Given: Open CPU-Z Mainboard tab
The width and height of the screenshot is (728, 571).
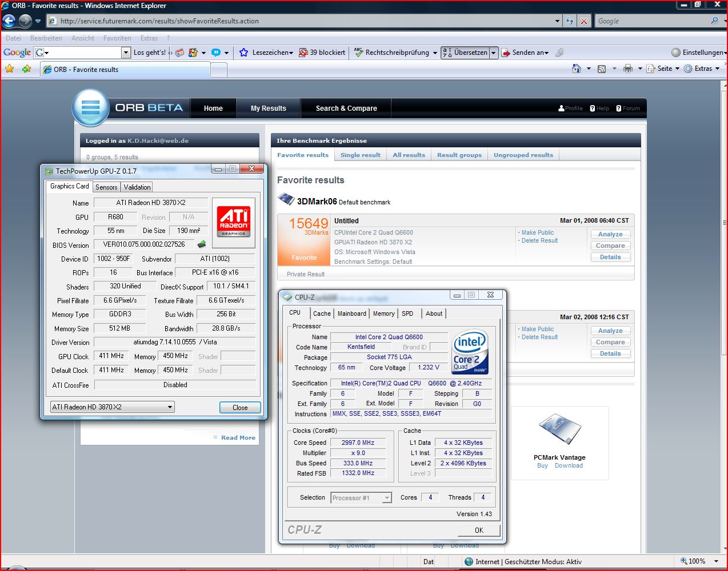Looking at the screenshot, I should (352, 313).
